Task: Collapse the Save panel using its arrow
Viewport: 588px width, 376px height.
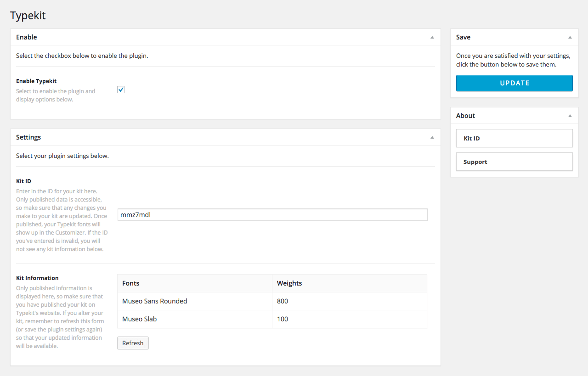Action: 570,37
